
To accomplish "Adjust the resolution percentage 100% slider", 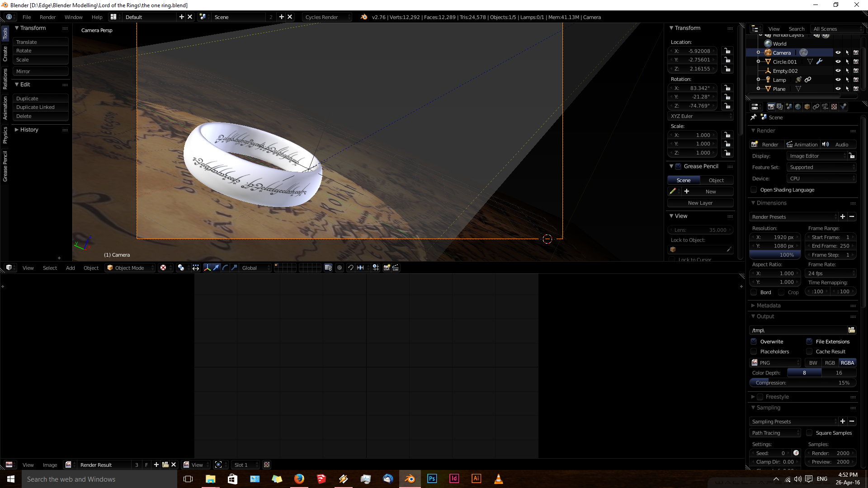I will coord(775,255).
